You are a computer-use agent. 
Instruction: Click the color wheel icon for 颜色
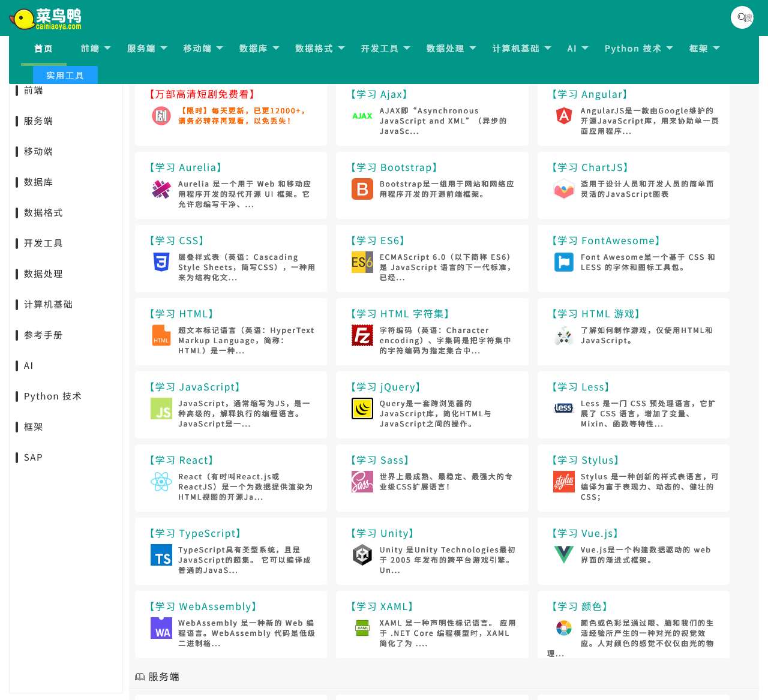coord(563,628)
